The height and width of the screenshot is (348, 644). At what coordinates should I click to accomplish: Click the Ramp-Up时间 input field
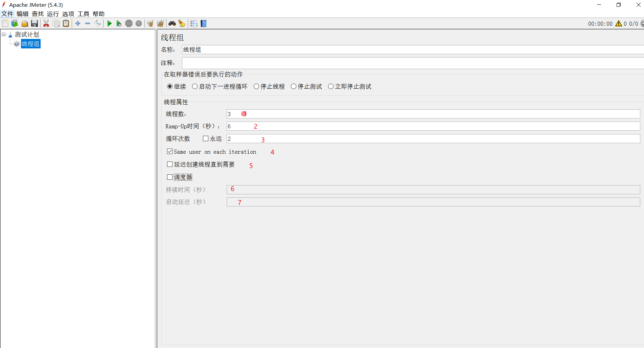pos(433,126)
